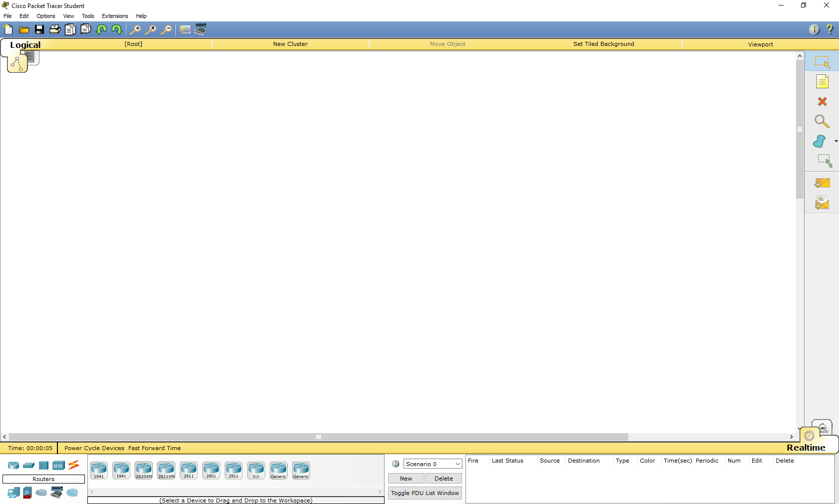Open a file with folder icon
The height and width of the screenshot is (504, 839).
coord(24,29)
